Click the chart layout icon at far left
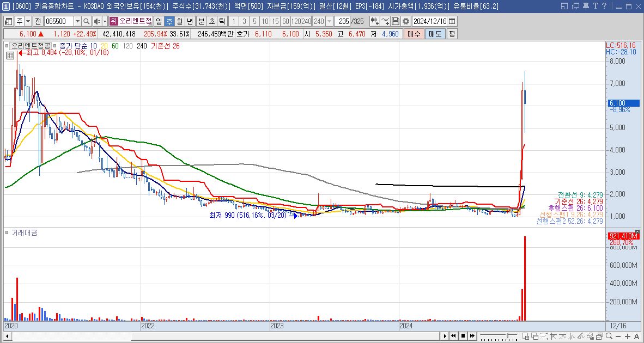The height and width of the screenshot is (343, 644). pyautogui.click(x=9, y=21)
